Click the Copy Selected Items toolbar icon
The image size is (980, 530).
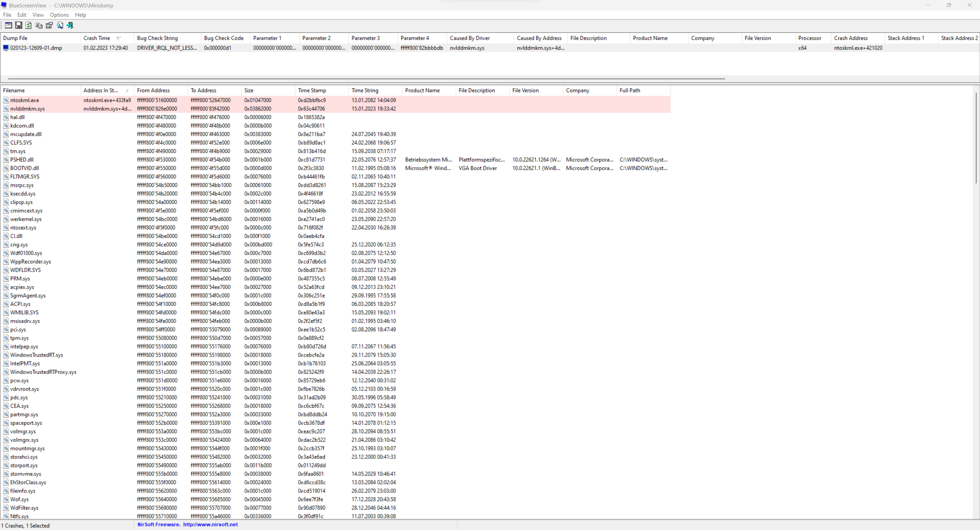click(x=39, y=25)
